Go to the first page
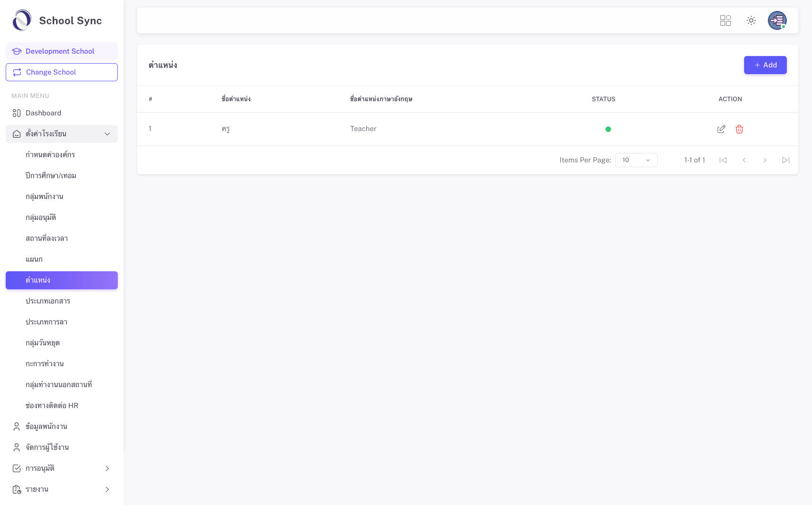This screenshot has height=505, width=812. (x=723, y=160)
